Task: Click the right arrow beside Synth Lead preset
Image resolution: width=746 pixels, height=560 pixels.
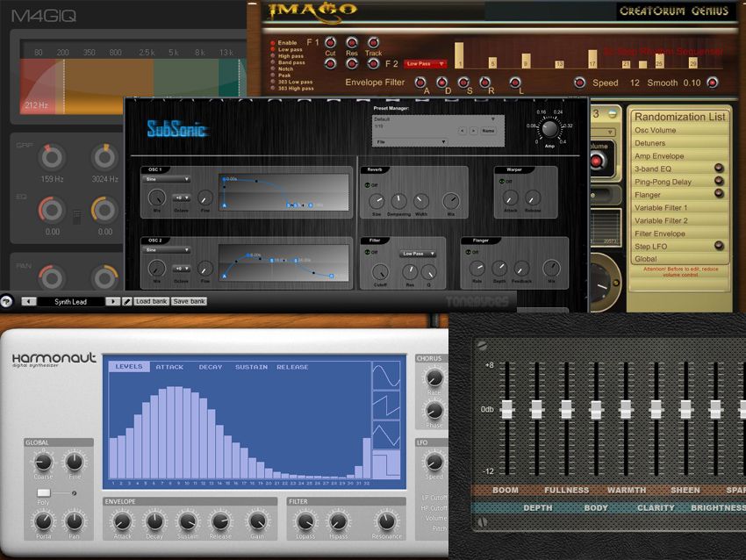Action: tap(113, 301)
